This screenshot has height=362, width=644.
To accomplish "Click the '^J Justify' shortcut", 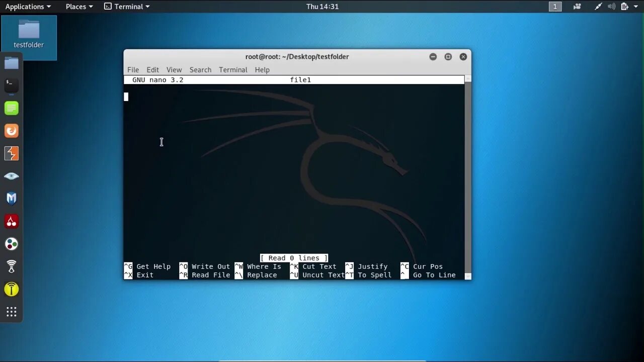I will point(367,266).
